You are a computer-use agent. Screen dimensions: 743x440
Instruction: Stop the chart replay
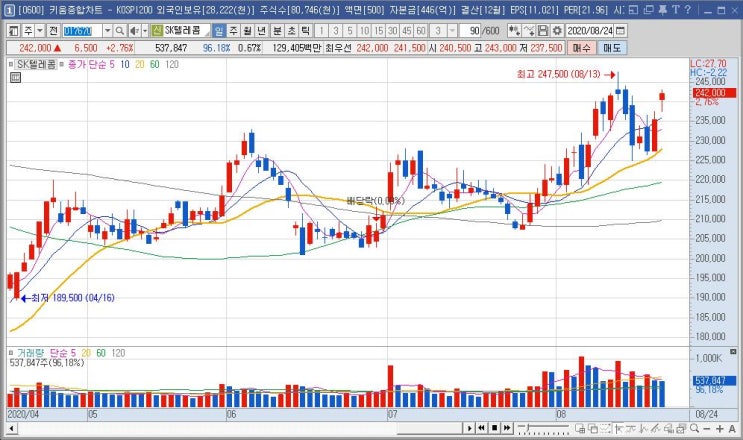point(494,428)
